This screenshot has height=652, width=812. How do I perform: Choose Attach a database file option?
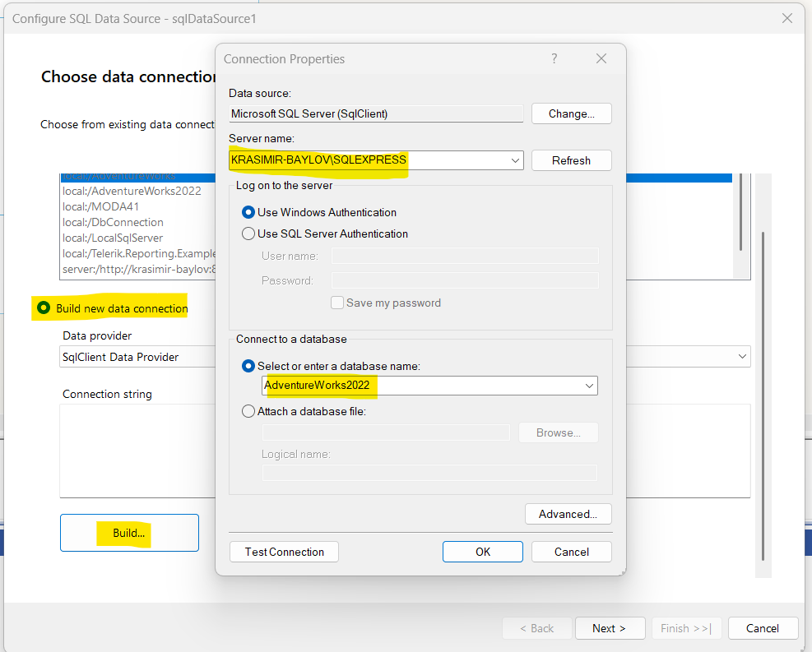[248, 411]
